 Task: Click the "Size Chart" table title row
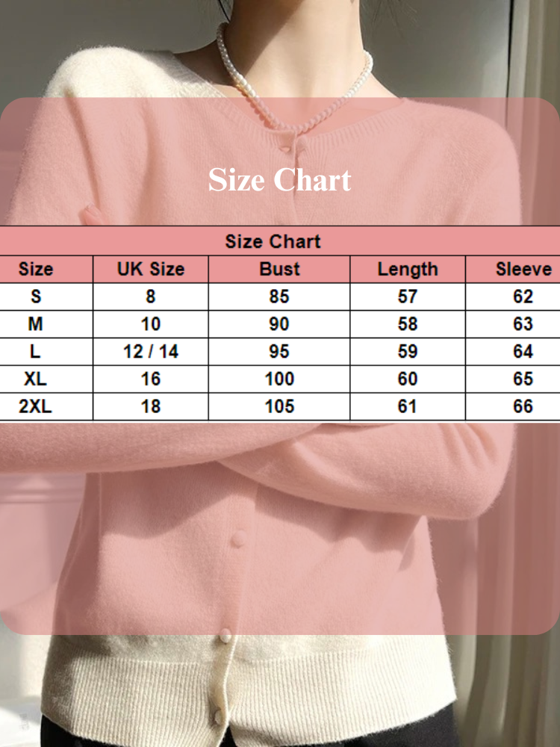coord(273,241)
